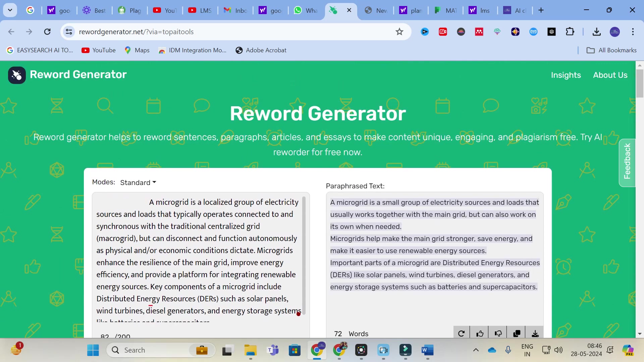The image size is (644, 362).
Task: Open Adobe Acrobat bookmark
Action: tap(261, 50)
